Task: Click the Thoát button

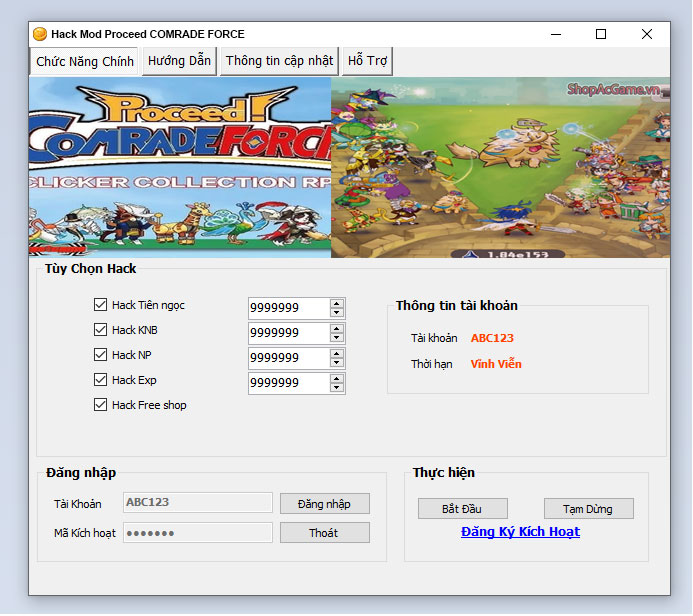Action: point(324,532)
